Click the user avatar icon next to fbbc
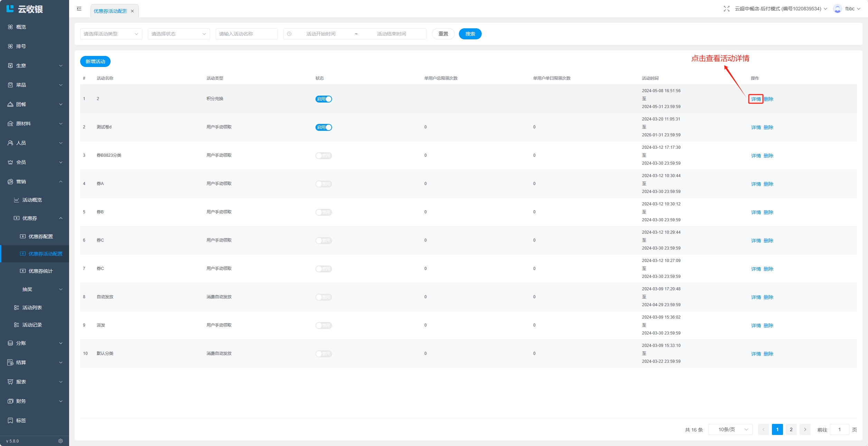Screen dimensions: 868x446 tap(837, 9)
